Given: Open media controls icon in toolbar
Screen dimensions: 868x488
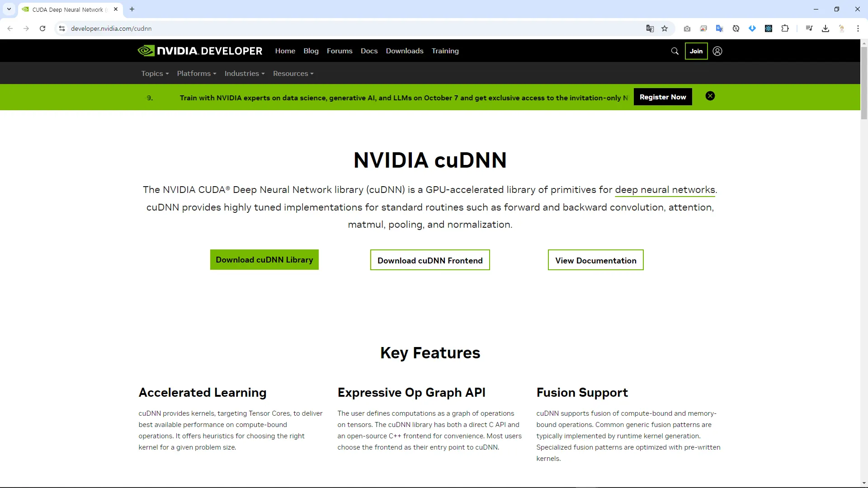Looking at the screenshot, I should pos(809,28).
